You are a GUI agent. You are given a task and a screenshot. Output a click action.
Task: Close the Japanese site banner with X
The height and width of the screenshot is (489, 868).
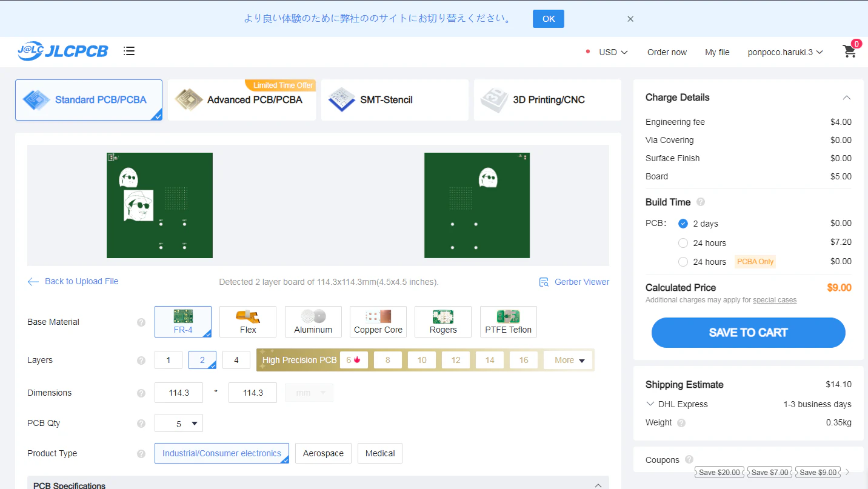[x=630, y=19]
